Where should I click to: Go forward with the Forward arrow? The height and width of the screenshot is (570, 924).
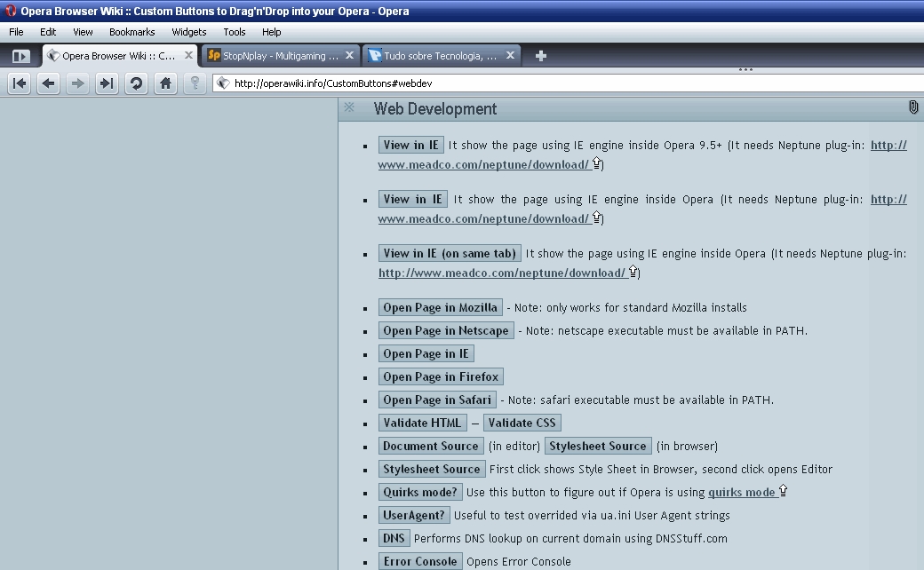click(77, 83)
